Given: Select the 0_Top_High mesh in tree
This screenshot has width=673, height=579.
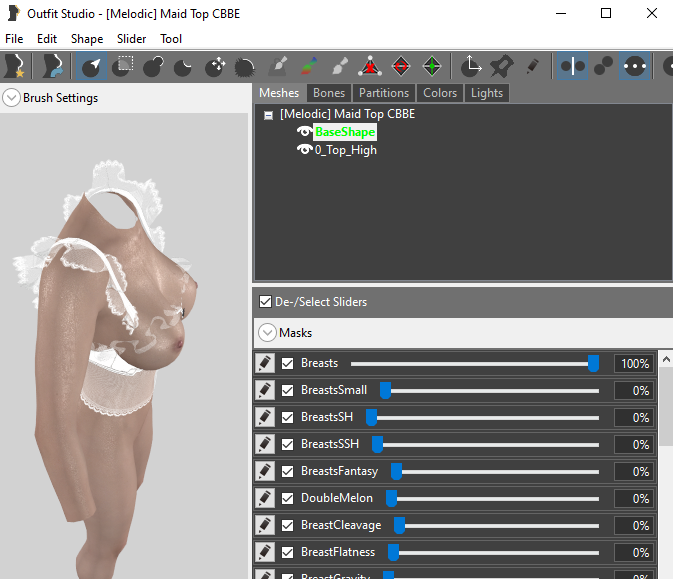Looking at the screenshot, I should point(346,150).
